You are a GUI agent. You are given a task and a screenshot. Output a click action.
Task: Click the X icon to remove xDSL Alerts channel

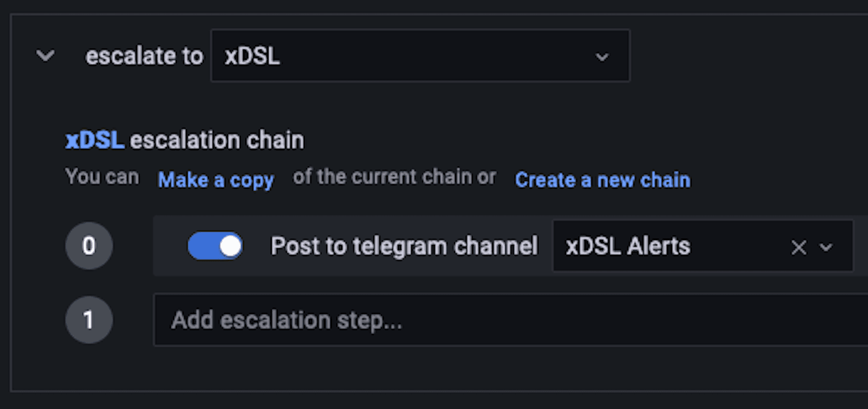798,248
